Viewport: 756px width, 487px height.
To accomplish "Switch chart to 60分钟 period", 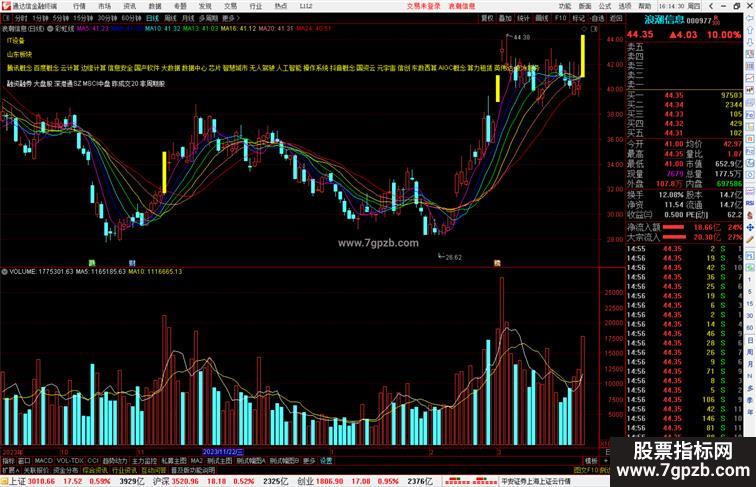I will (x=131, y=18).
